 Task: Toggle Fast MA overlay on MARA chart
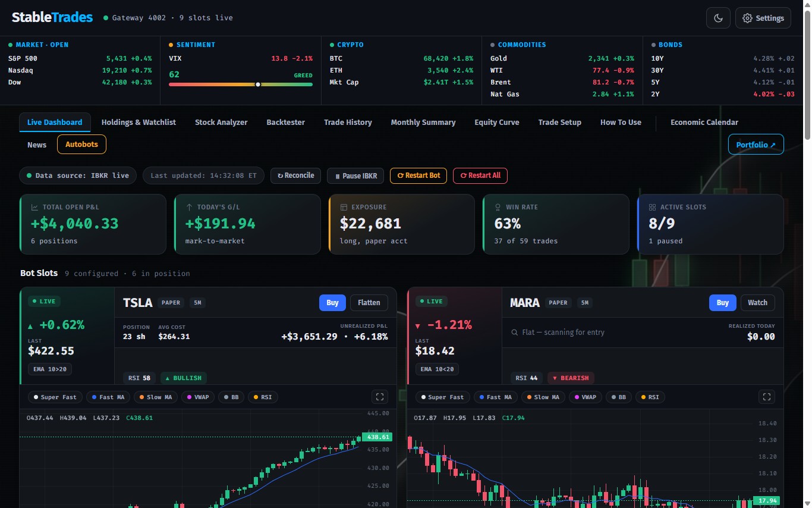click(495, 397)
